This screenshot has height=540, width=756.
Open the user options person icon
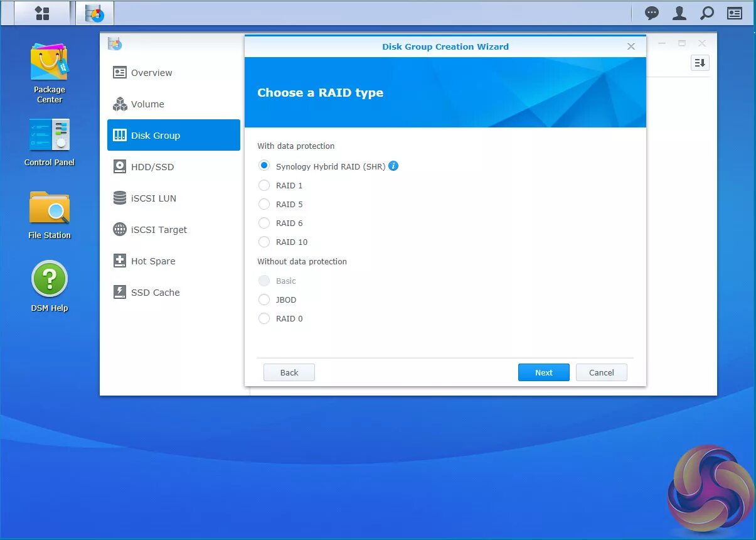[x=679, y=13]
